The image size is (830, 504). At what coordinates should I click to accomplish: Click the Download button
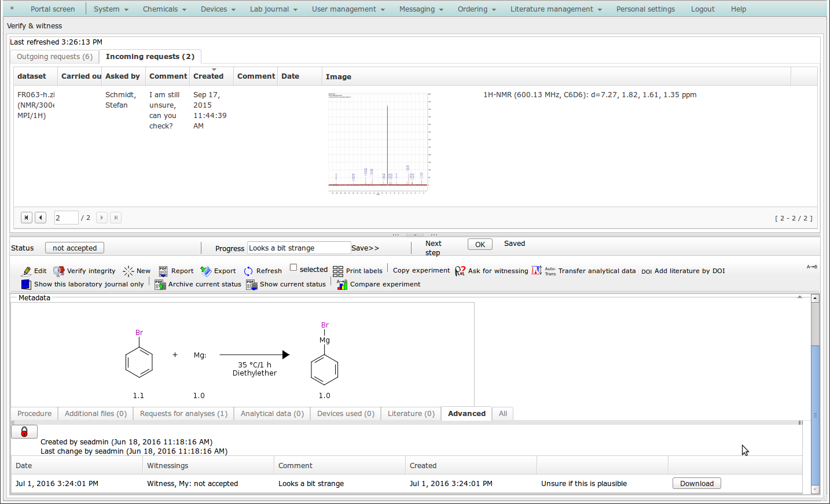(696, 484)
